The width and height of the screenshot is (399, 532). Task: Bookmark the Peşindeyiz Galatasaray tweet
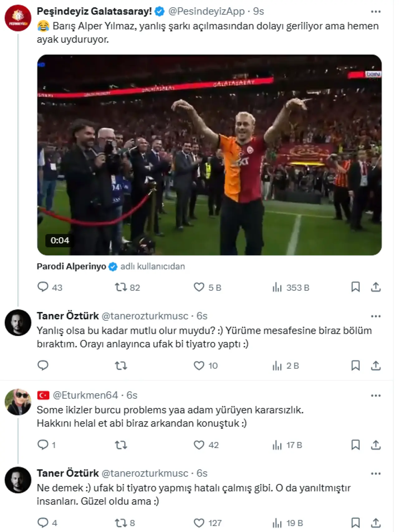355,287
